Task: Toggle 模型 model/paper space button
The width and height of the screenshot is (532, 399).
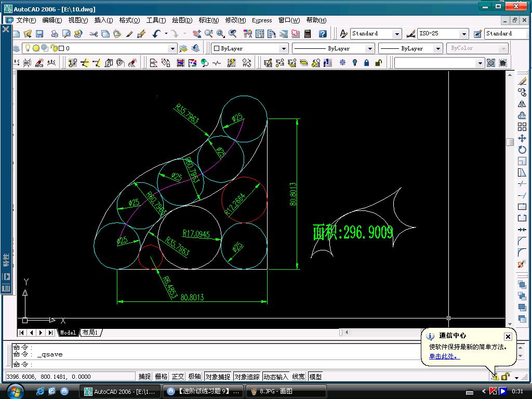Action: coord(315,377)
